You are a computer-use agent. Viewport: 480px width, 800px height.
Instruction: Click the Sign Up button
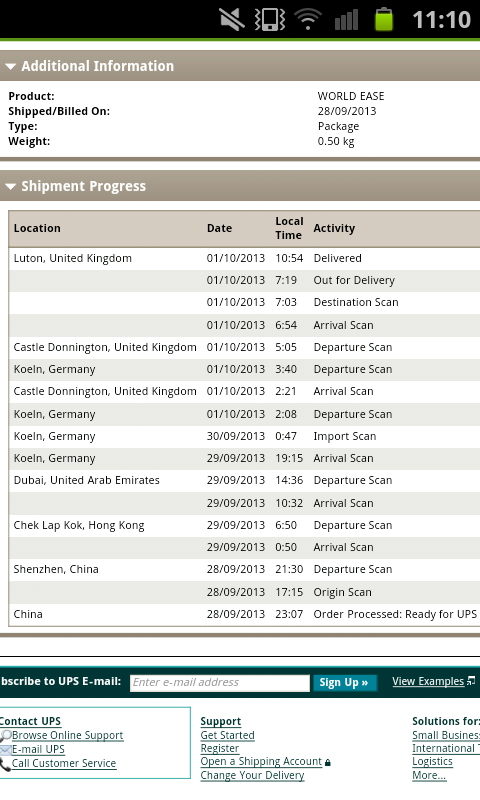point(343,683)
